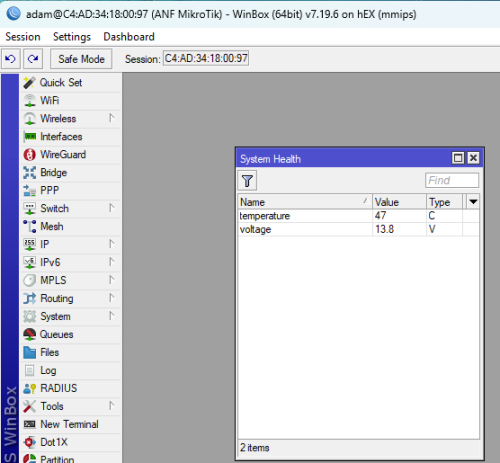Open the Session menu

coord(23,37)
